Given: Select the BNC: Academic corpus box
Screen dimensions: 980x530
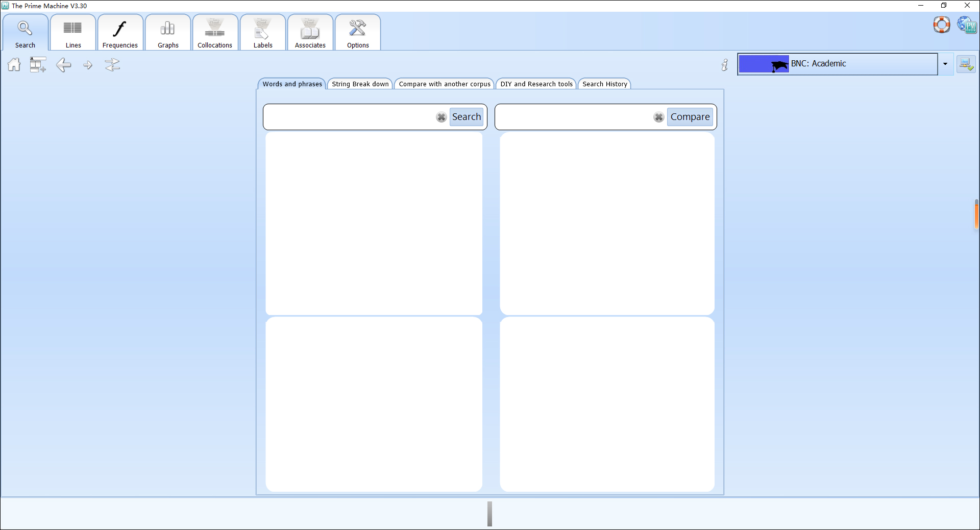Looking at the screenshot, I should (x=838, y=64).
